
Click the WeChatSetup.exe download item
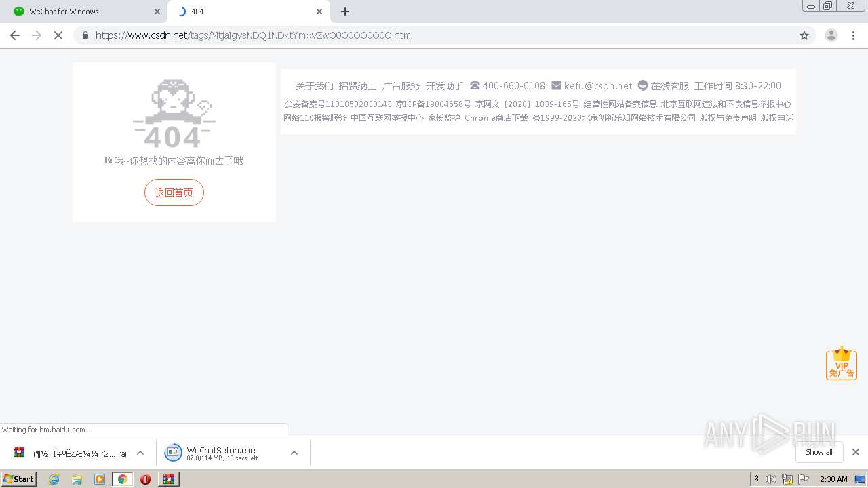coord(222,453)
